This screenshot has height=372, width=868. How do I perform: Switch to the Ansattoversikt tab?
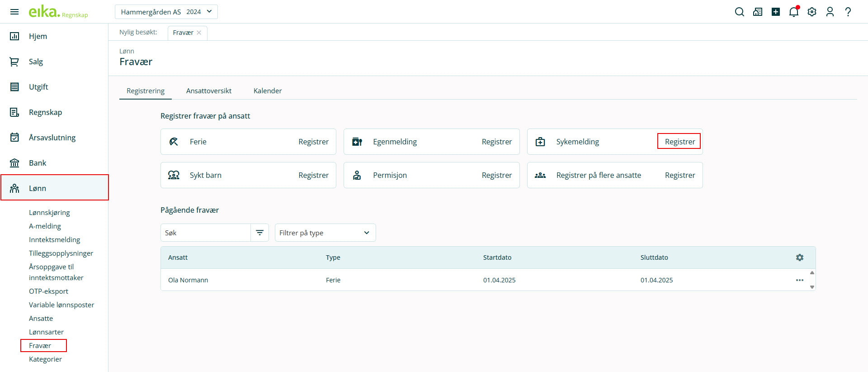tap(208, 91)
